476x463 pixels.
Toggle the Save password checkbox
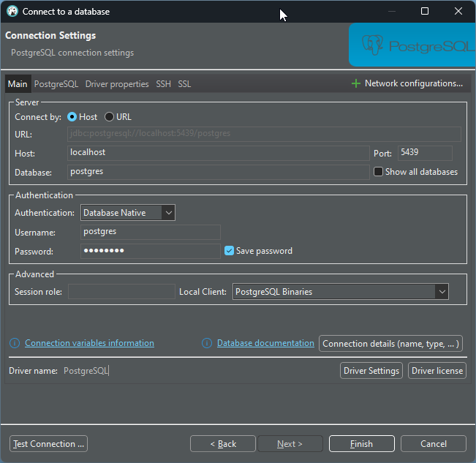[229, 251]
